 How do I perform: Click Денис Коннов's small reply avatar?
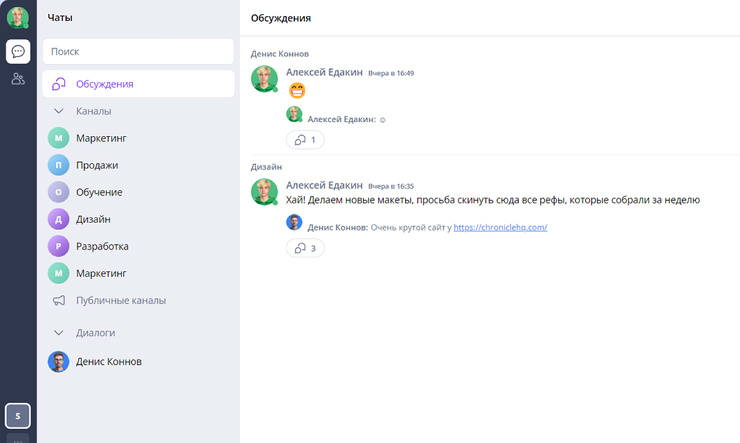pyautogui.click(x=294, y=222)
